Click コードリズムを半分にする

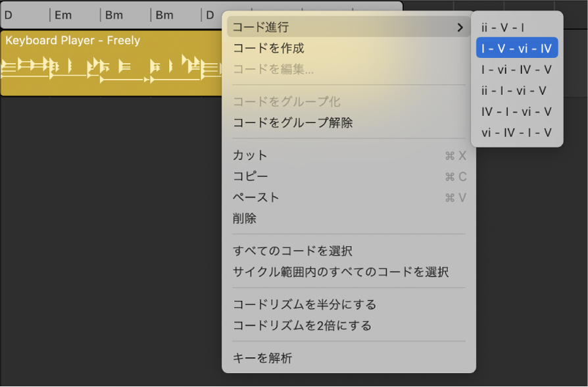pos(305,305)
